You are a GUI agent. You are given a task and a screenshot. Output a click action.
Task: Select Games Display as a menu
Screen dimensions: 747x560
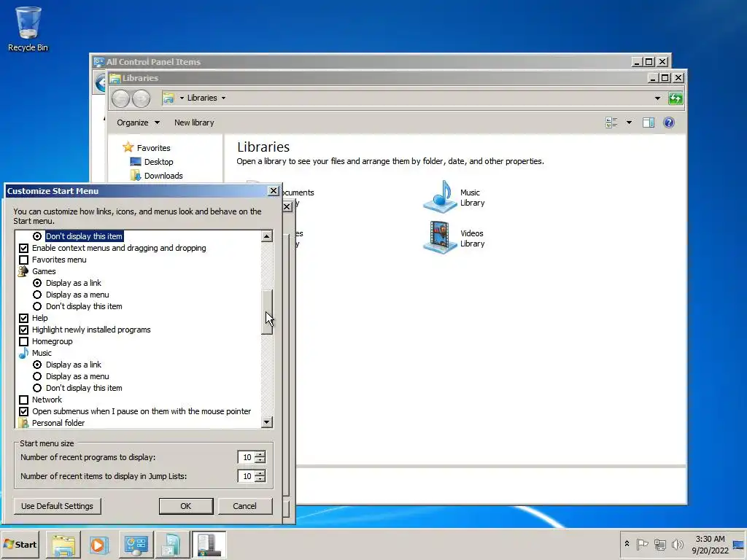[37, 295]
